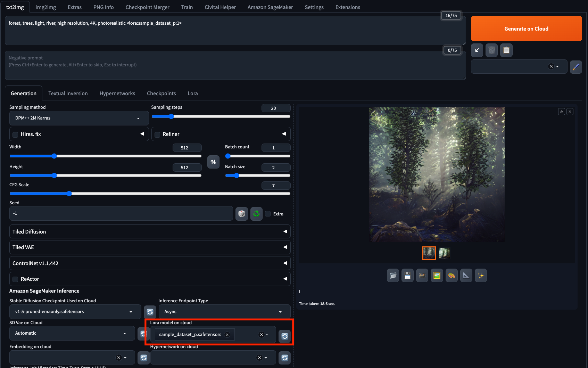Open the Sampling method dropdown

(79, 118)
